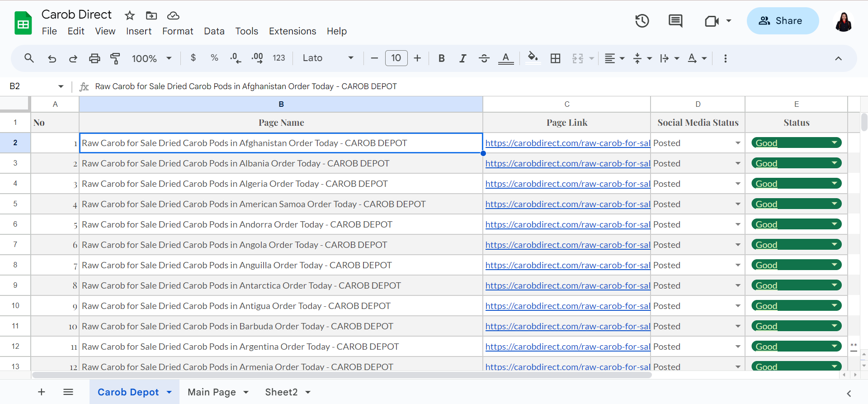Increase the font size
Image resolution: width=868 pixels, height=404 pixels.
[418, 58]
